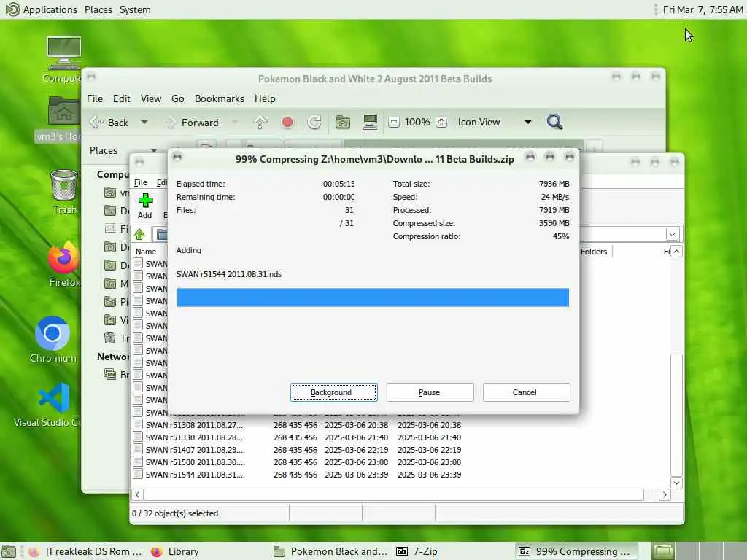Go Back in file manager
Screen dimensions: 747x560
pos(109,122)
